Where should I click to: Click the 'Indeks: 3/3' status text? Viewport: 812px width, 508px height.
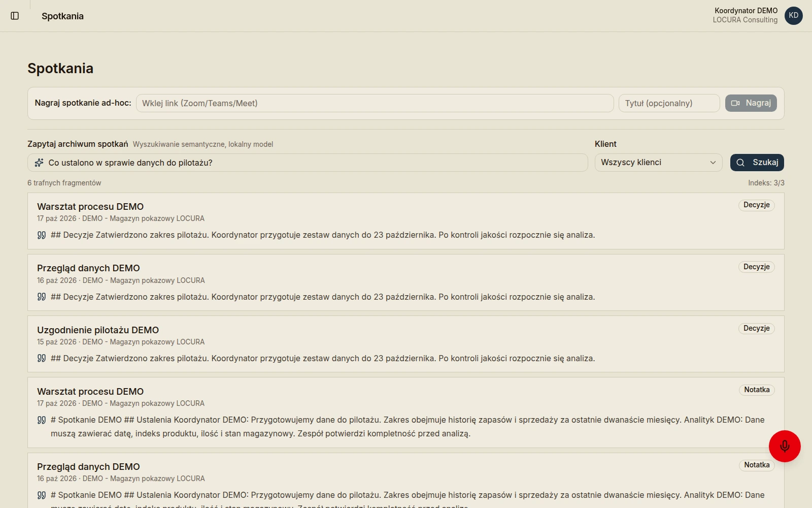tap(766, 183)
